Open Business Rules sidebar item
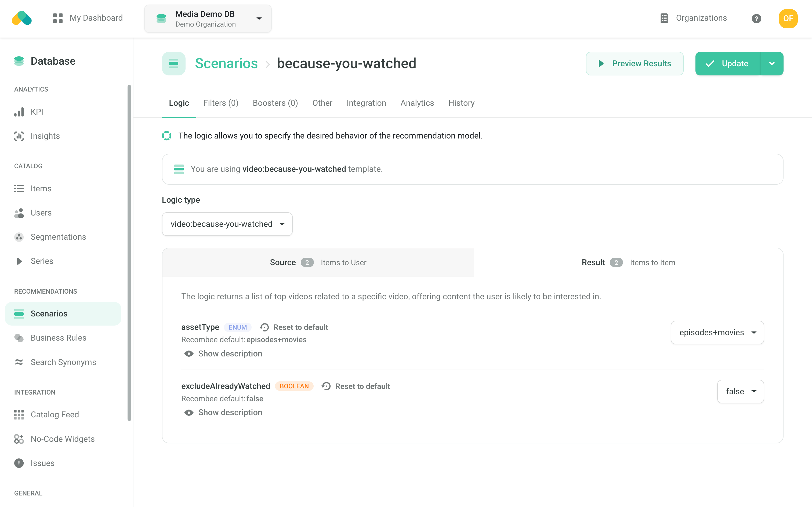This screenshot has width=812, height=507. (x=58, y=338)
